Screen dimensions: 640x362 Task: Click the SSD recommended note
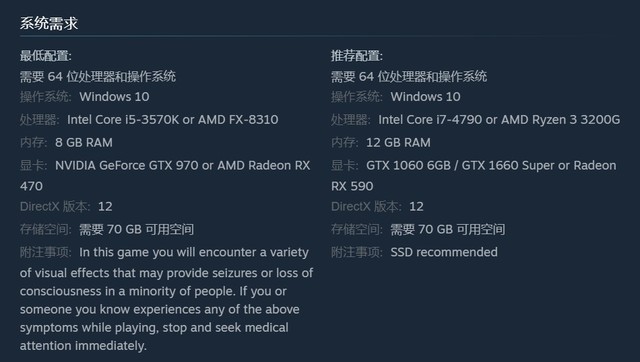click(444, 252)
